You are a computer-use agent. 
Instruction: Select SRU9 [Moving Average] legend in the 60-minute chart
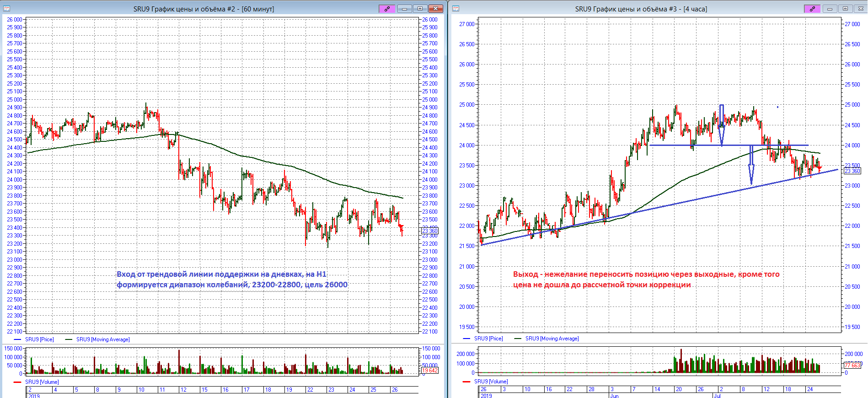click(102, 339)
